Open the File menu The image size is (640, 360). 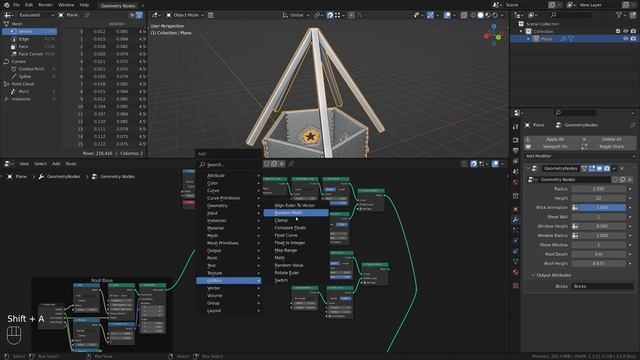coord(16,5)
